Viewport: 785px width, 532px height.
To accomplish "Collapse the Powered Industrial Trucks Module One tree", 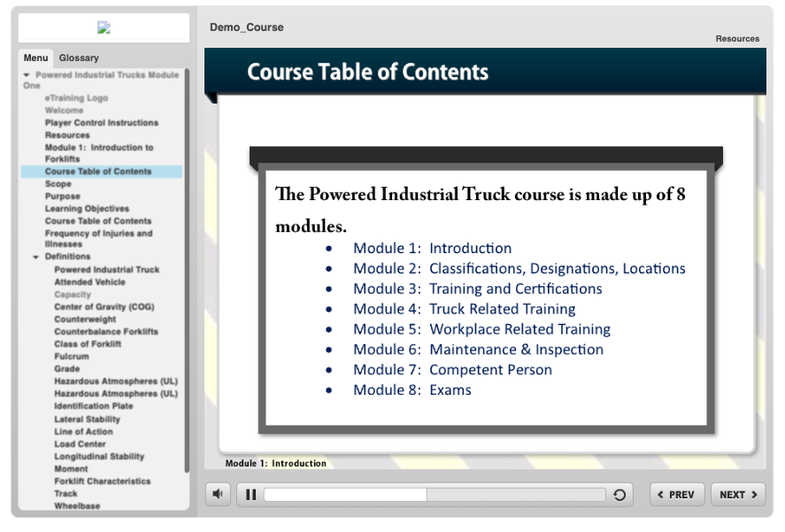I will pos(27,75).
